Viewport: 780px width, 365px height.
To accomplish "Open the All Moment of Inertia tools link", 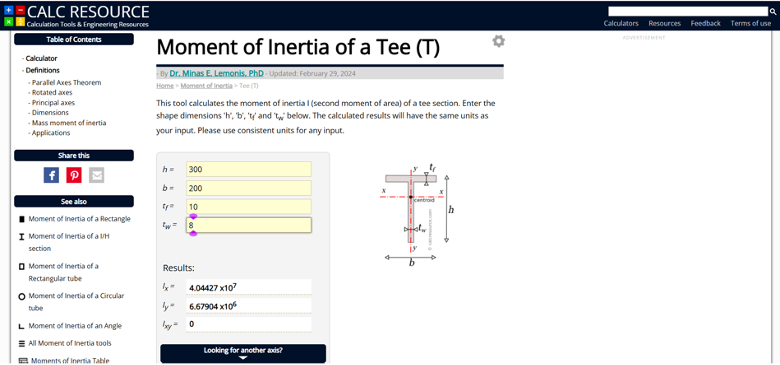I will pos(70,343).
